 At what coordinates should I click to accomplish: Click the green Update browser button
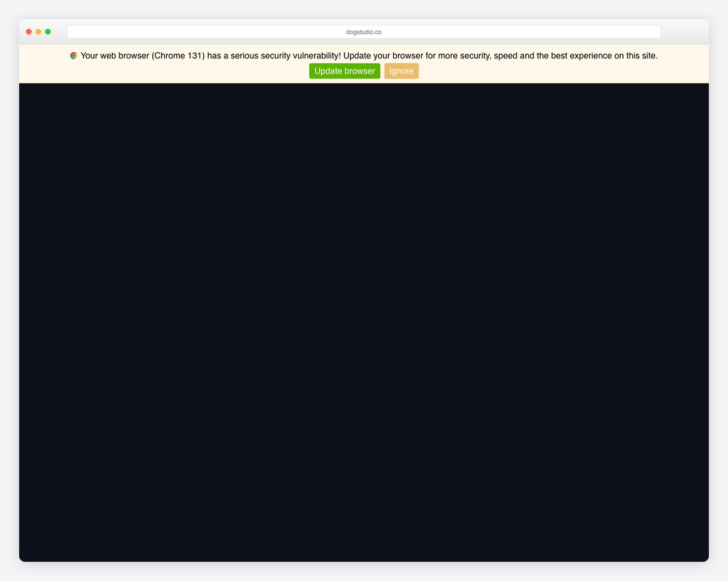click(345, 71)
